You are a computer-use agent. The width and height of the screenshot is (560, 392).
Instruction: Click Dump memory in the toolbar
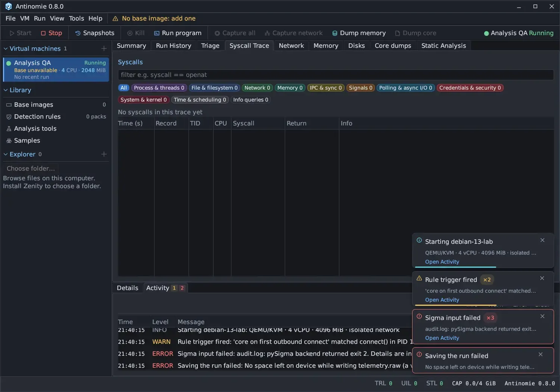point(359,33)
